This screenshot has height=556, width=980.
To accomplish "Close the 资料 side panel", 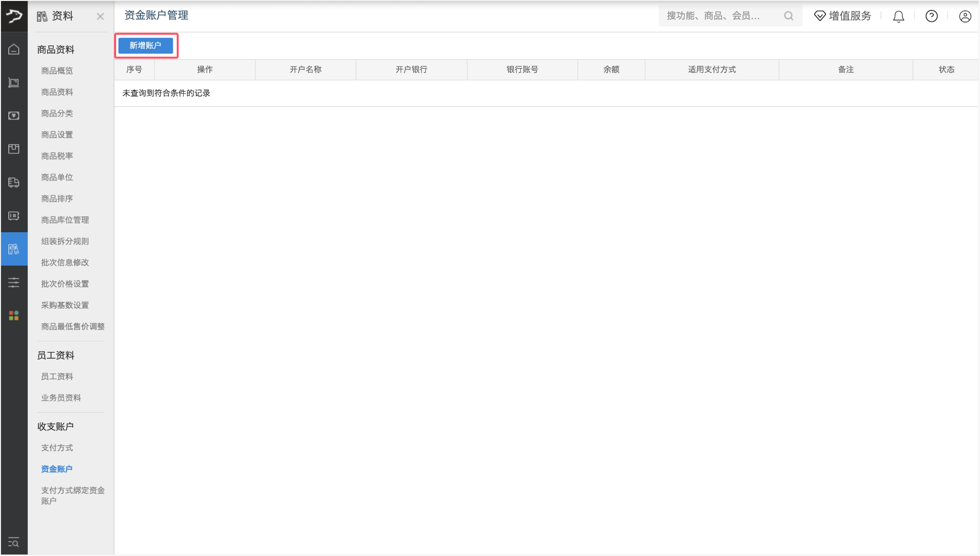I will coord(100,17).
